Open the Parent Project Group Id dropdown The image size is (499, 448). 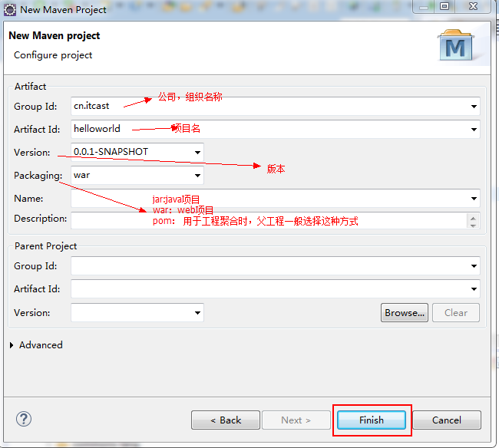[474, 266]
